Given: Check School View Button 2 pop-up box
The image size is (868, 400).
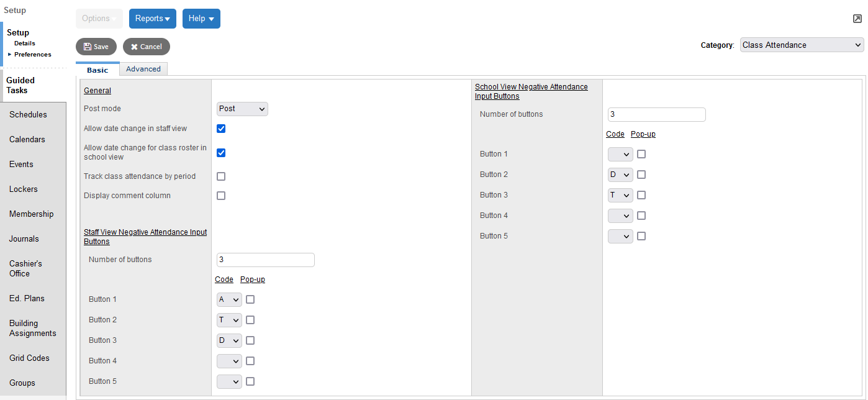Looking at the screenshot, I should [641, 175].
